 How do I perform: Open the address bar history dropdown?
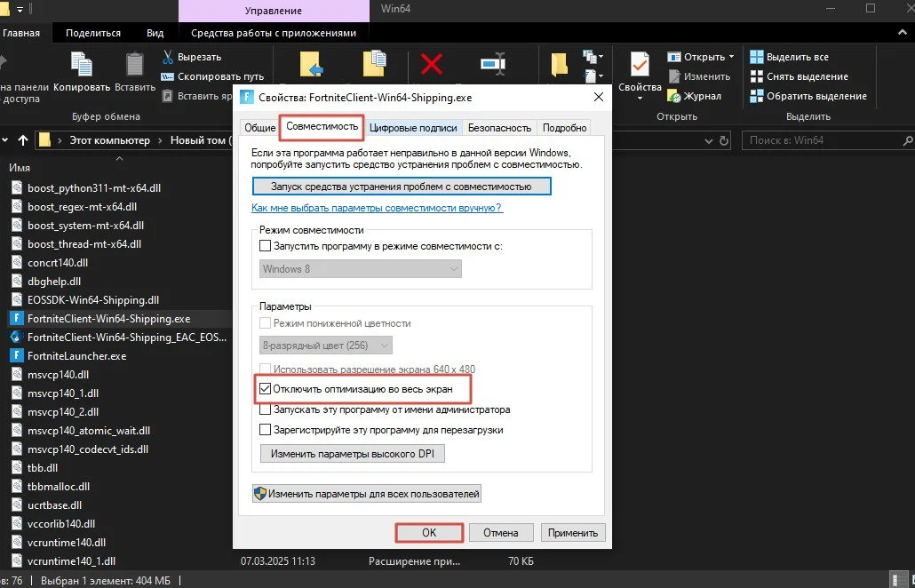tap(708, 140)
